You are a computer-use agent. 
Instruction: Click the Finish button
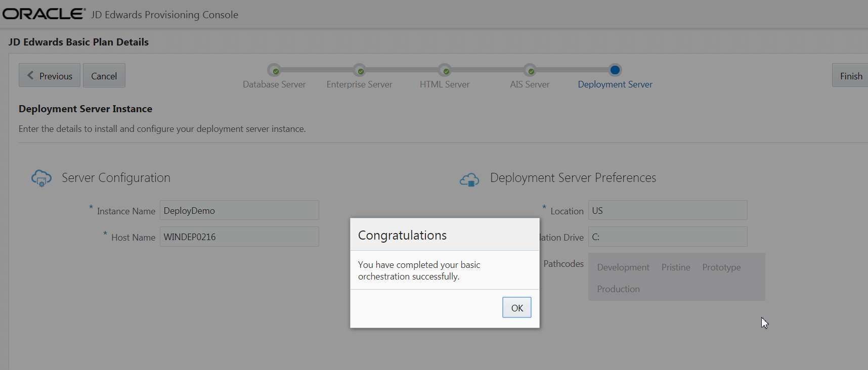[851, 75]
